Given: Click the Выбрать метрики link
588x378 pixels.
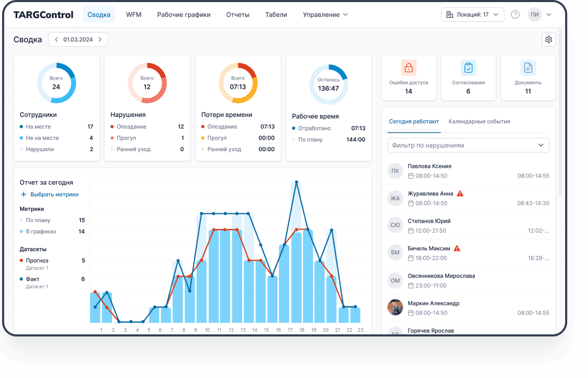Looking at the screenshot, I should point(55,194).
